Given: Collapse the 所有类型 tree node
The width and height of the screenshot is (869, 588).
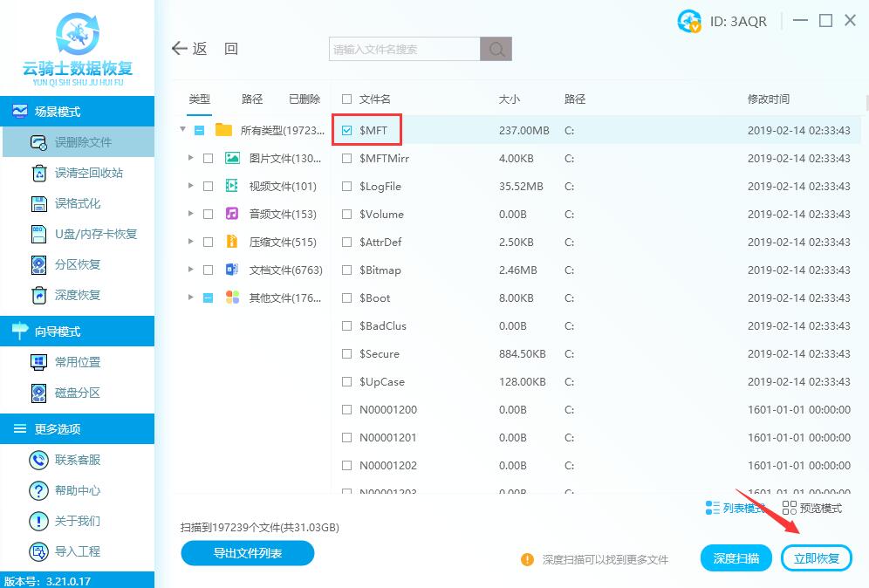Looking at the screenshot, I should coord(182,130).
